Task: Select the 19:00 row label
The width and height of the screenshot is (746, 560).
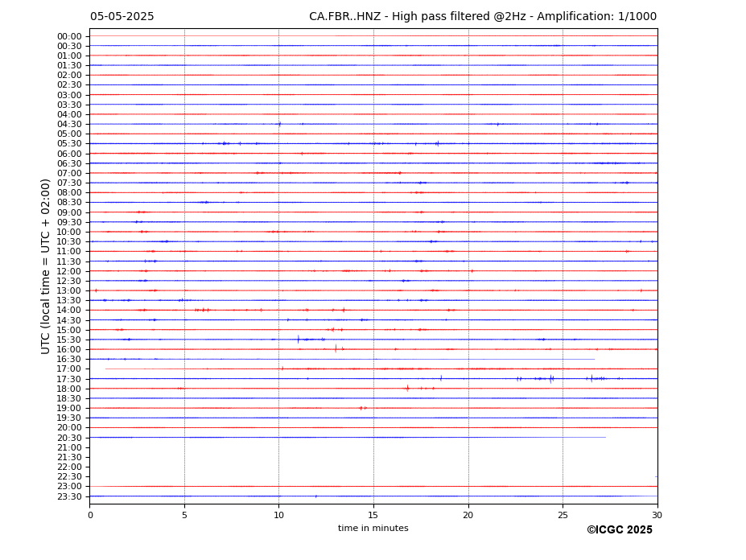Action: pyautogui.click(x=69, y=409)
